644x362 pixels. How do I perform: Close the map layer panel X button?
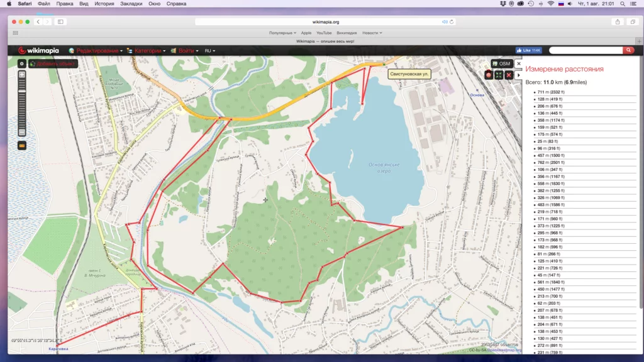pos(519,63)
